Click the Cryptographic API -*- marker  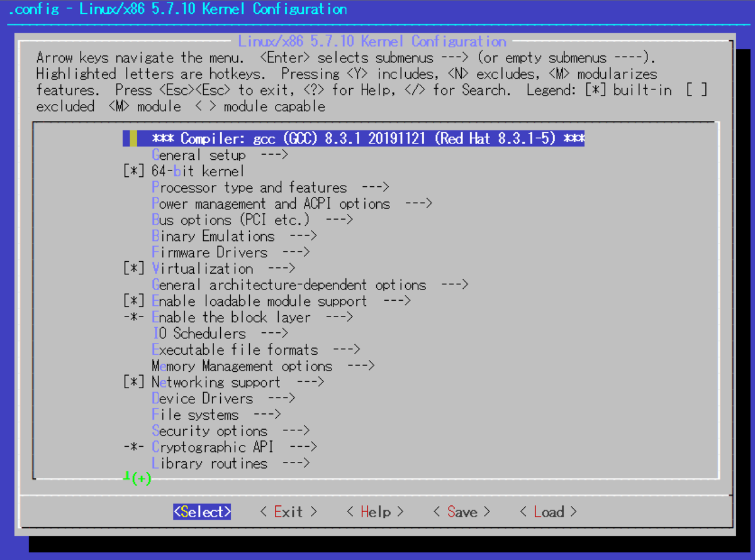(x=134, y=447)
